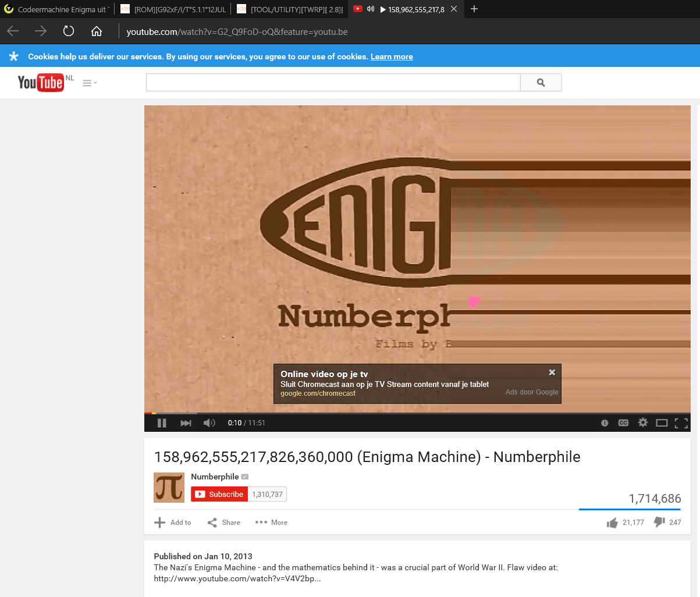Focus the YouTube search box
The image size is (700, 597).
pos(333,83)
